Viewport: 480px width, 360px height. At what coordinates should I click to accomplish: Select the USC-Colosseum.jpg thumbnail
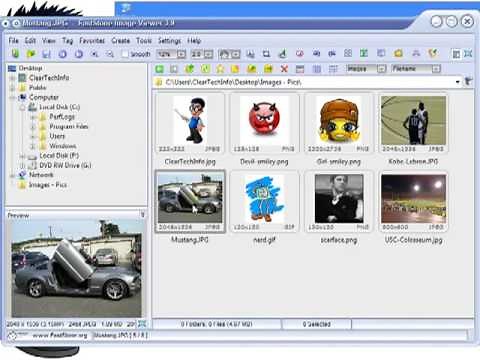click(x=413, y=201)
